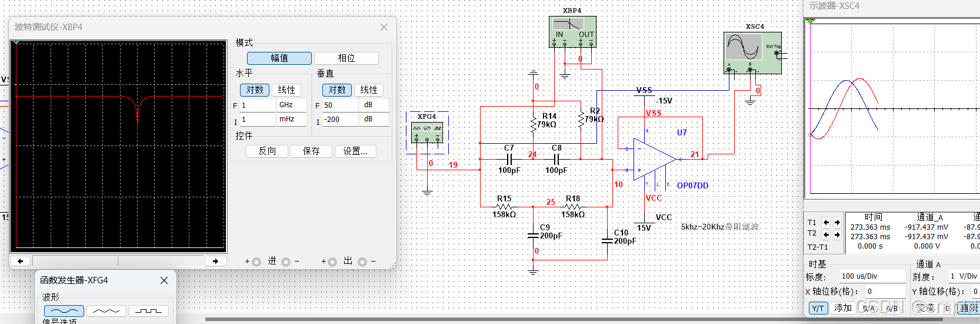Select capacitor C9 200pF on schematic
This screenshot has height=324, width=980.
[534, 235]
